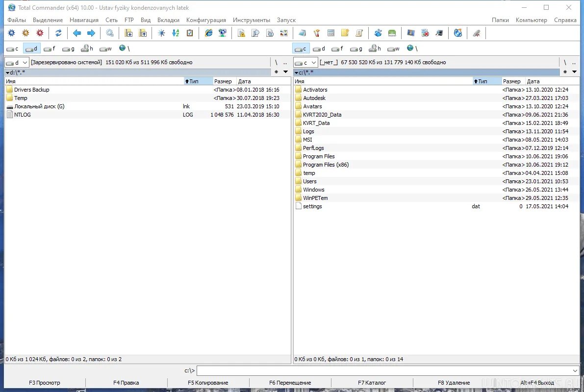The image size is (584, 392).
Task: Go to parent directory in right panel (..)
Action: (x=574, y=63)
